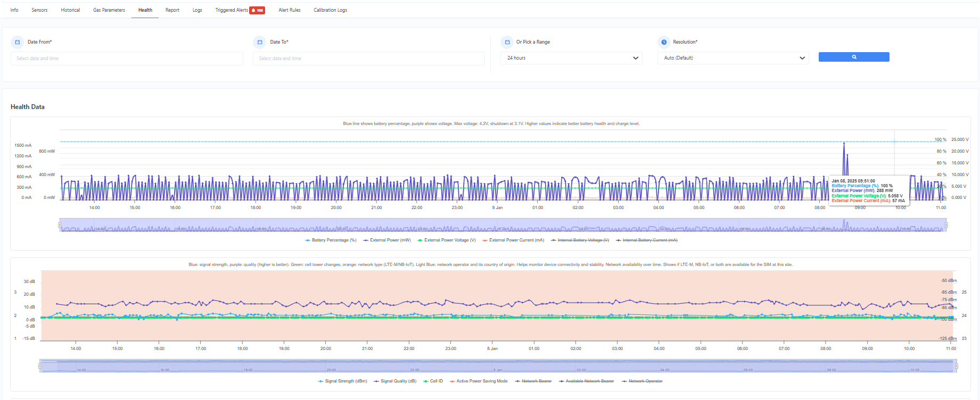Click the Date To input field

click(x=369, y=59)
